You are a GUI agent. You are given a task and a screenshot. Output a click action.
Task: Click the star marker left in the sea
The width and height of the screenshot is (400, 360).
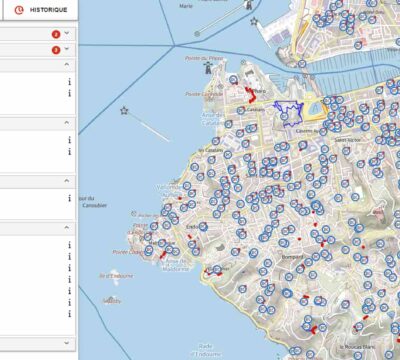(x=124, y=110)
